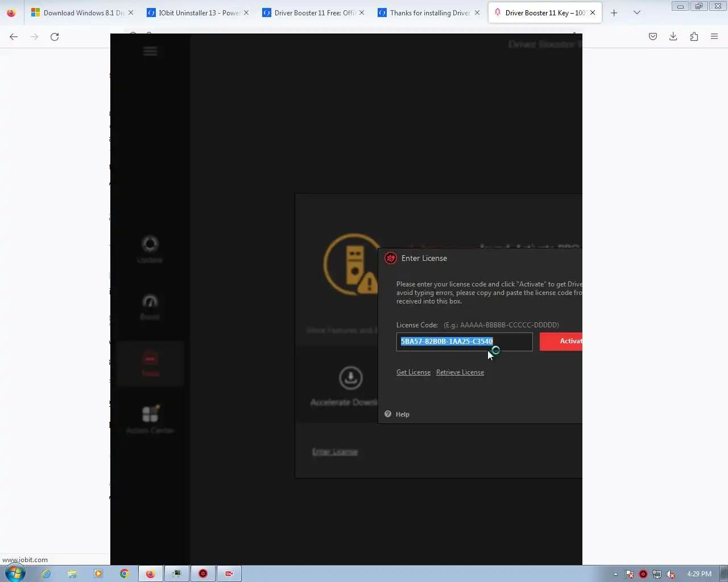Click the Driver Booster taskbar button

coord(203,573)
